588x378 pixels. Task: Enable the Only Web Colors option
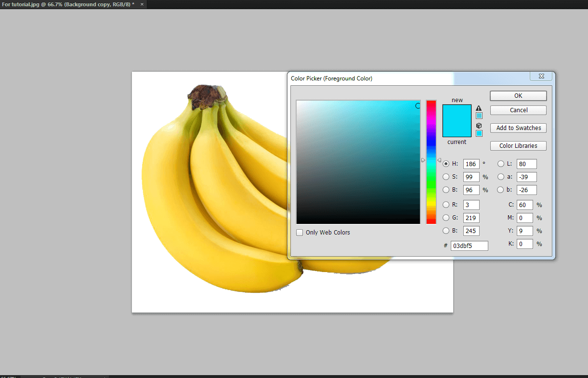(x=300, y=232)
